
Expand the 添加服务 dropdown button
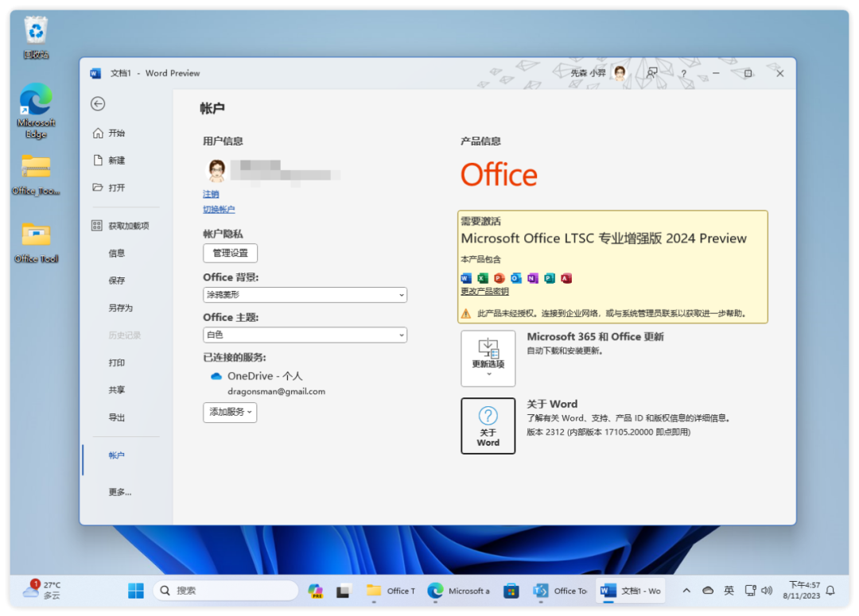tap(230, 413)
